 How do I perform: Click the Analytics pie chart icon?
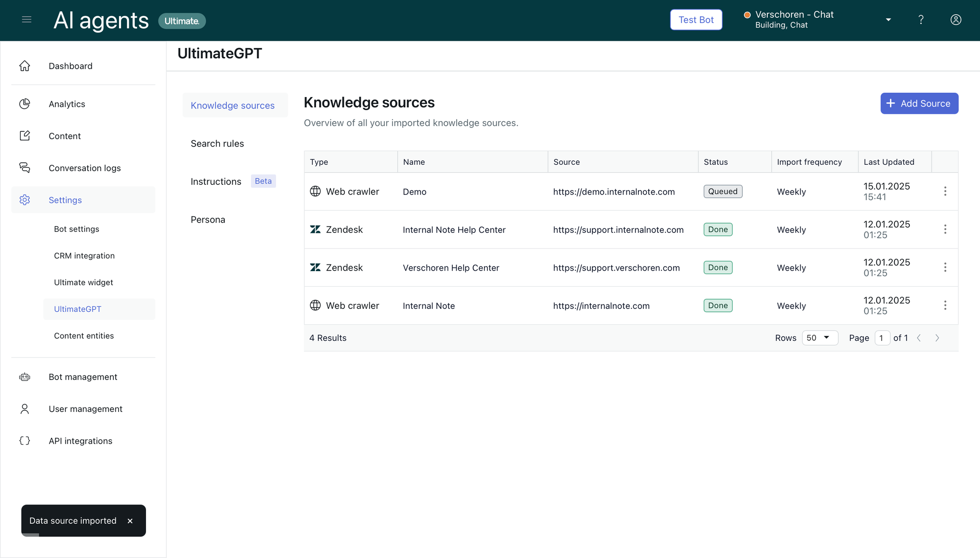coord(25,104)
